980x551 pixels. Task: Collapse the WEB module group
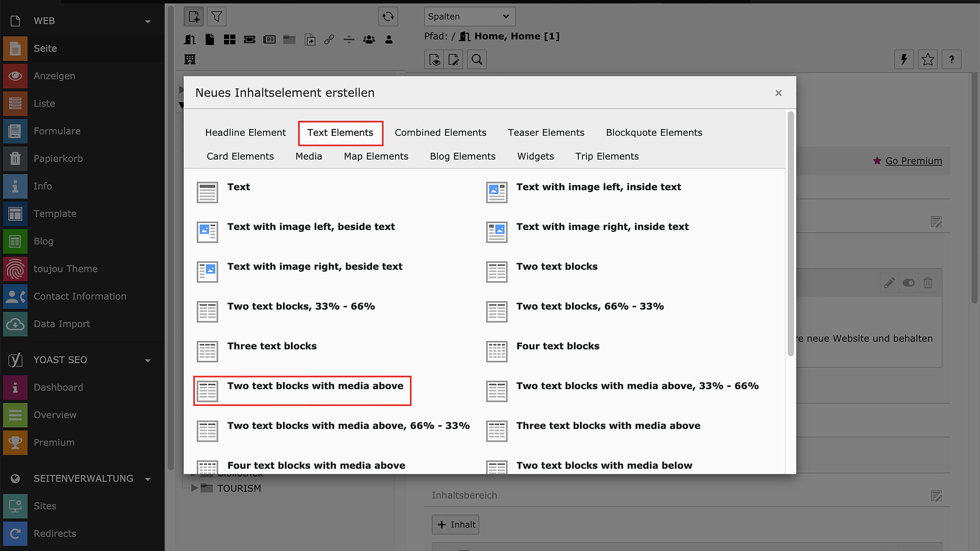pyautogui.click(x=148, y=21)
